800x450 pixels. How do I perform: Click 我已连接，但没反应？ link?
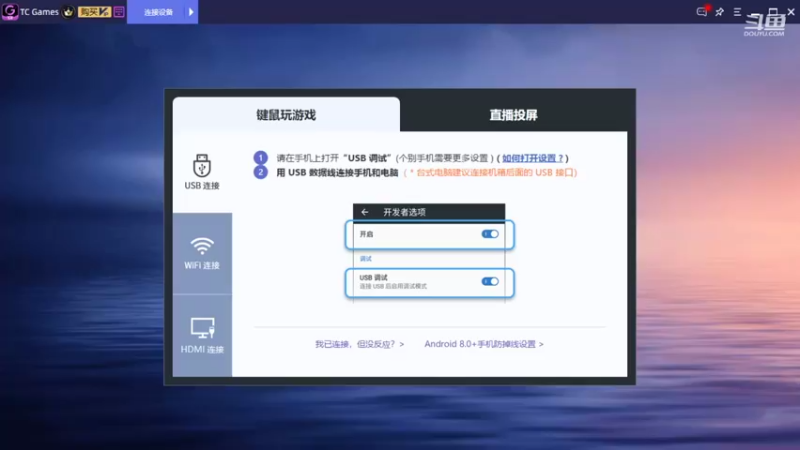(359, 344)
